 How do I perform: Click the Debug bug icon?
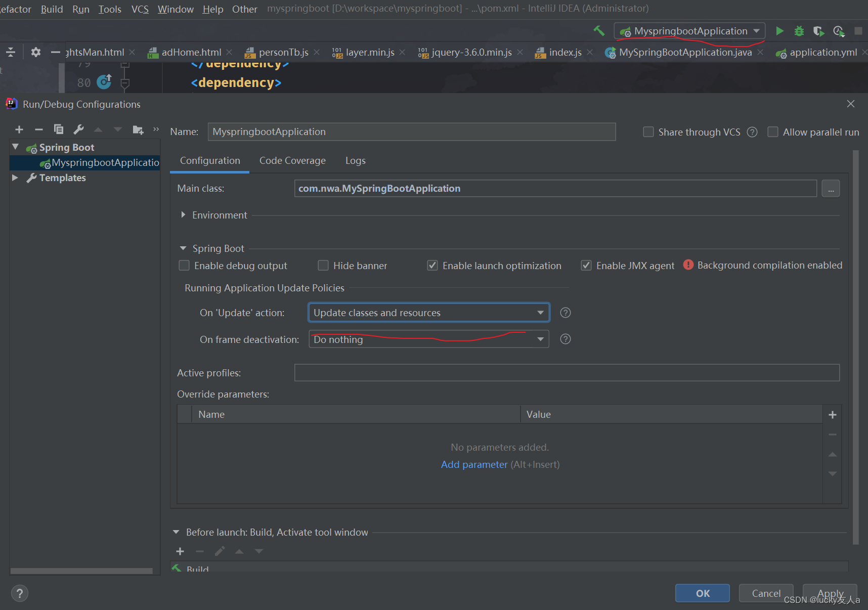coord(799,31)
